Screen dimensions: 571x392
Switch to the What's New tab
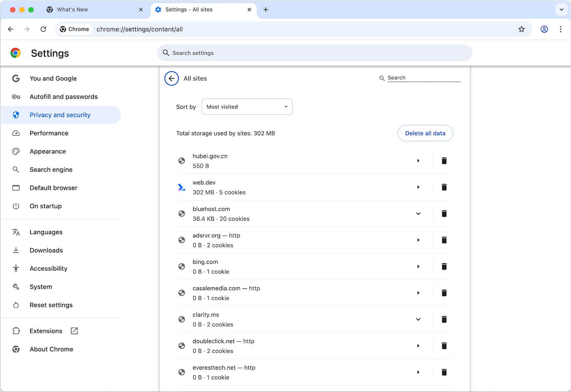94,9
